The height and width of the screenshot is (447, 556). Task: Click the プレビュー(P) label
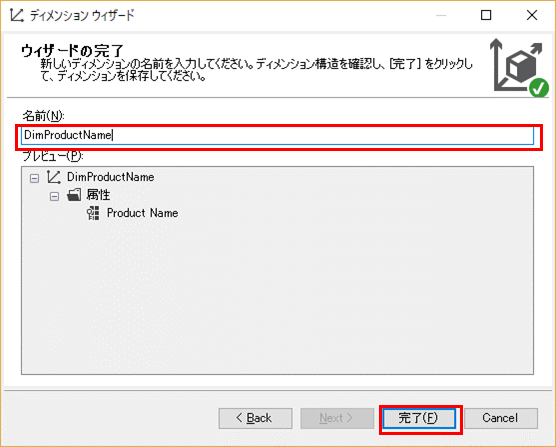52,156
